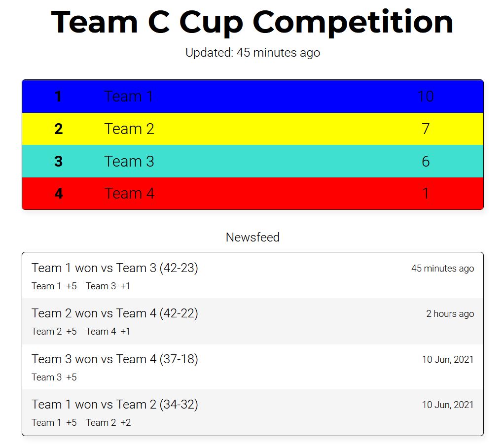The width and height of the screenshot is (504, 446).
Task: Select the red Team 4 leaderboard row
Action: (252, 194)
